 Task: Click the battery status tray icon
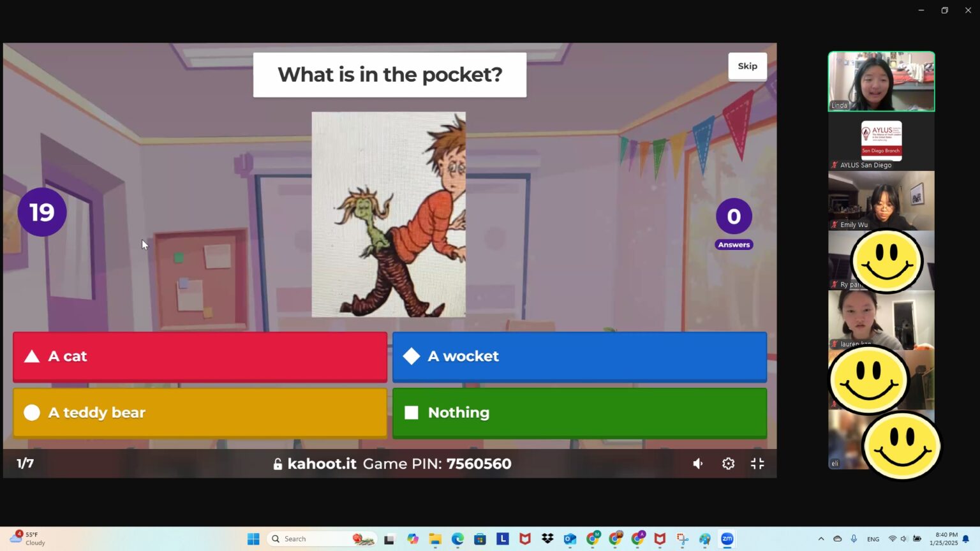point(917,539)
